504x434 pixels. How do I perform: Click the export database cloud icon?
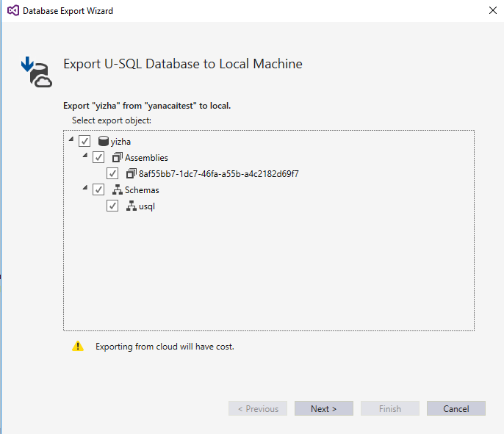click(x=37, y=72)
